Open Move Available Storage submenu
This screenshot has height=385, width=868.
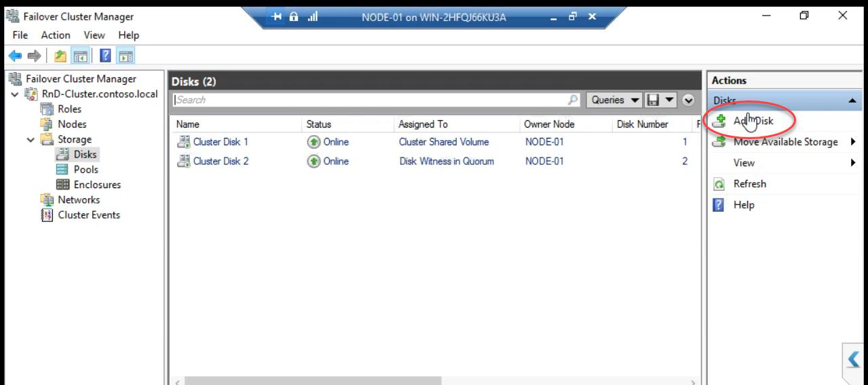(786, 142)
